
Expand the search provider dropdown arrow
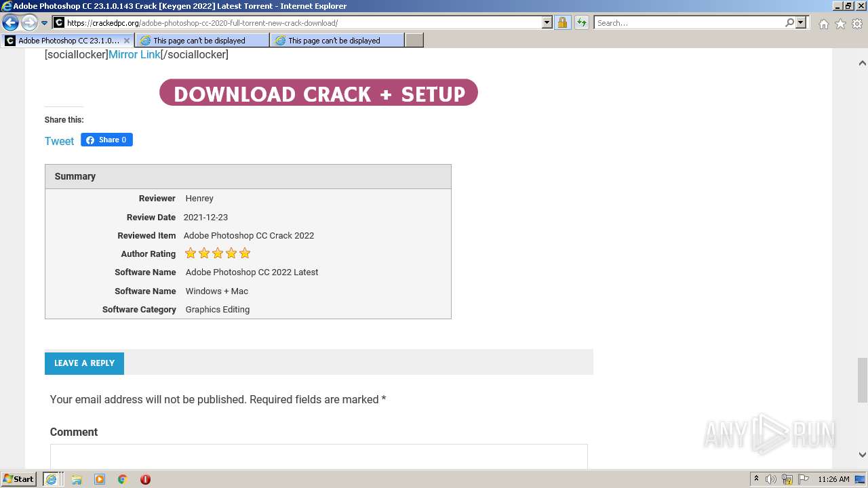pos(801,22)
